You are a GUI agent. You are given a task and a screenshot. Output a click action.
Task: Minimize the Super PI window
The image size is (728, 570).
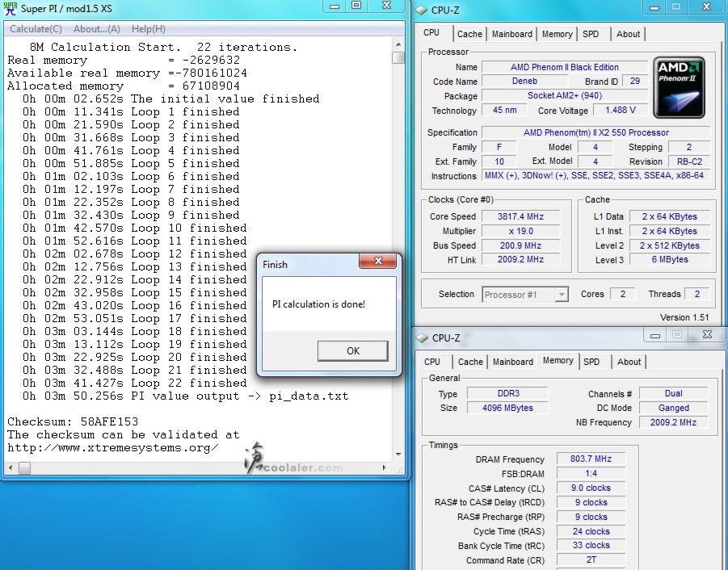[x=334, y=6]
